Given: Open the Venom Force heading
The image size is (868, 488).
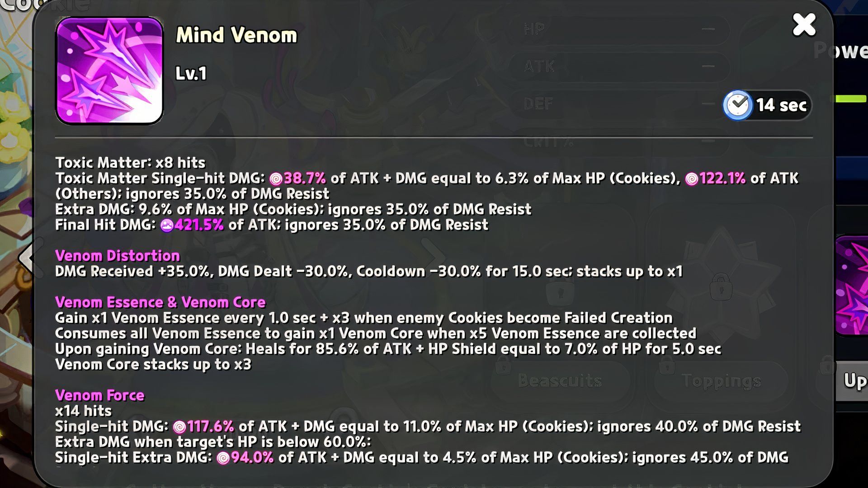Looking at the screenshot, I should [99, 395].
